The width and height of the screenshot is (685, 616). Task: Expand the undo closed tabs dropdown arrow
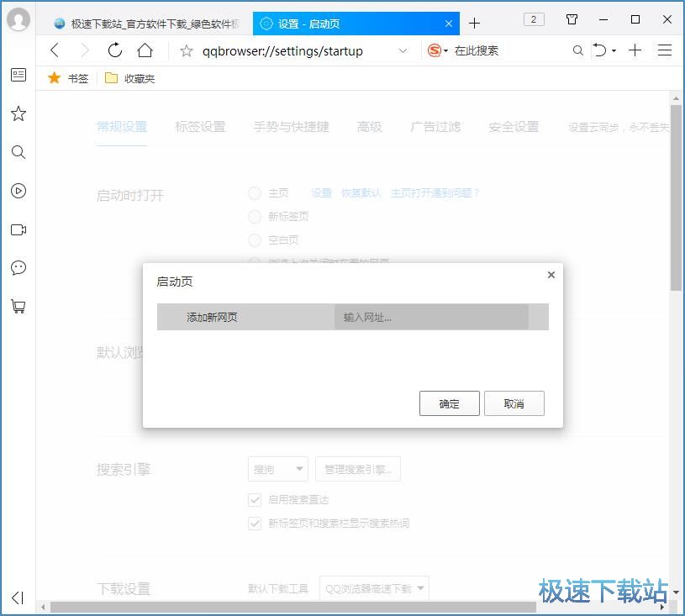pos(614,50)
